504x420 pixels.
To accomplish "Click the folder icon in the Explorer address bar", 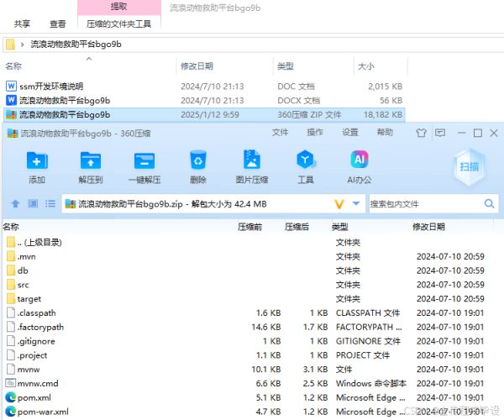I will [x=10, y=45].
